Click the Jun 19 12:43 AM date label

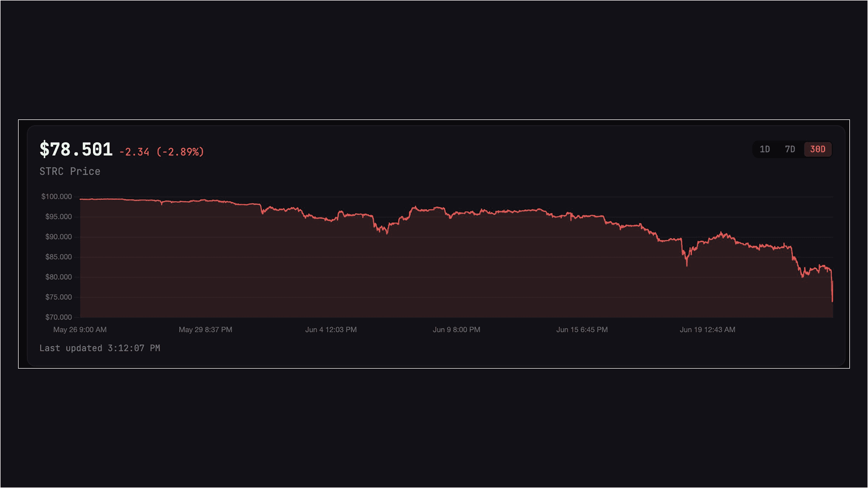click(708, 330)
